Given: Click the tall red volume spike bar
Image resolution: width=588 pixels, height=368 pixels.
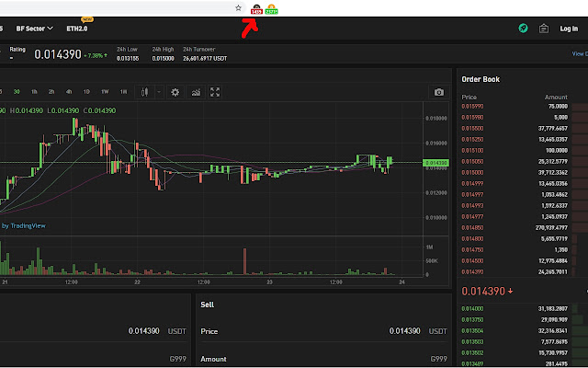Looking at the screenshot, I should click(x=245, y=261).
